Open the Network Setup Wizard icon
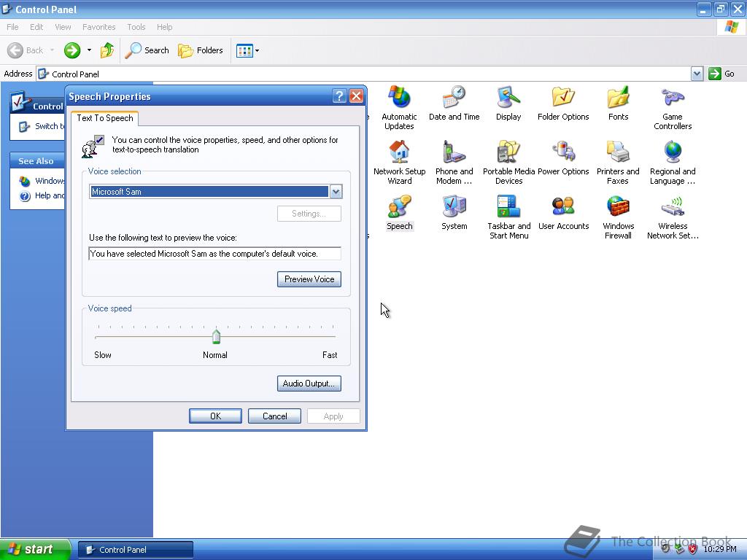The height and width of the screenshot is (560, 747). pos(399,163)
